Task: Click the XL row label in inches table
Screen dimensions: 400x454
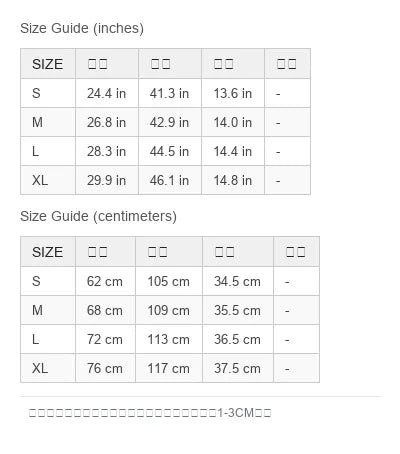Action: [48, 180]
